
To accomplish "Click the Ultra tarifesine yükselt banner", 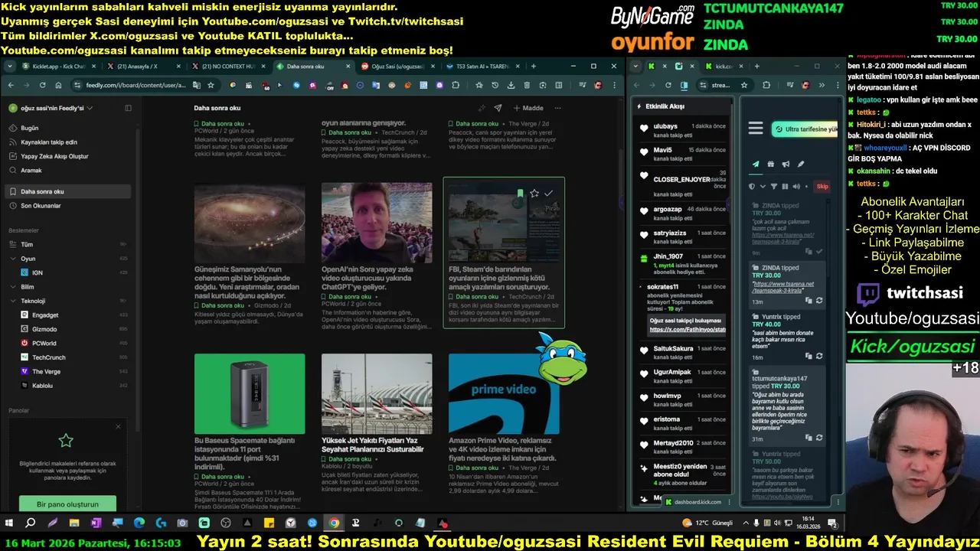I will pyautogui.click(x=805, y=129).
